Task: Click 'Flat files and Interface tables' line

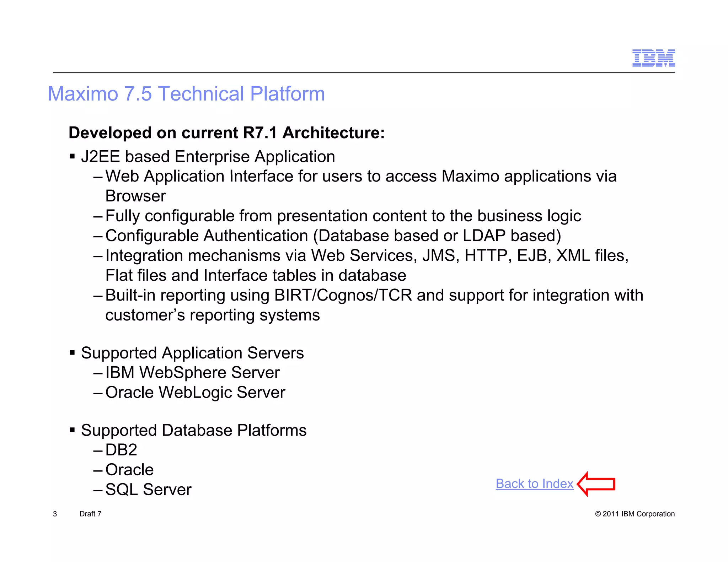Action: [x=256, y=276]
